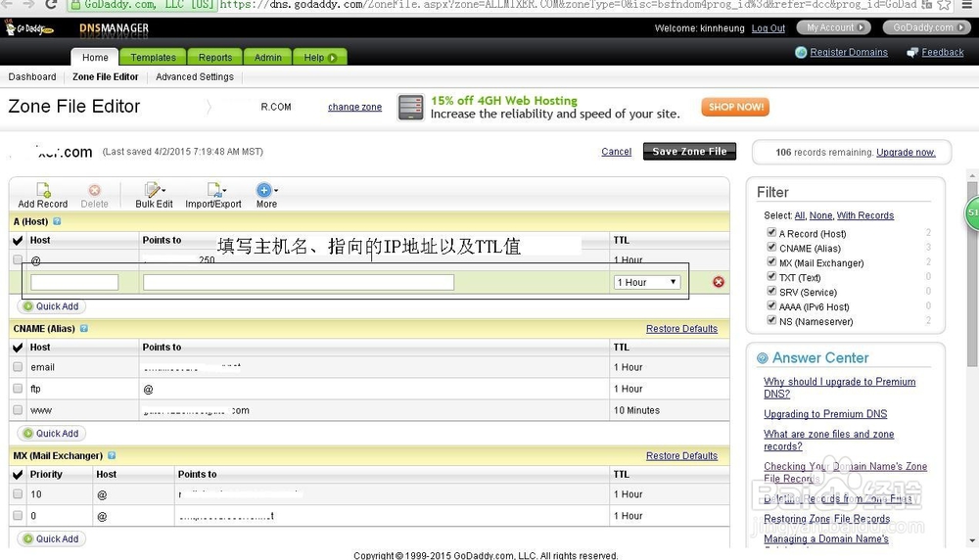Click the browser reload icon
The width and height of the screenshot is (979, 560).
click(51, 4)
